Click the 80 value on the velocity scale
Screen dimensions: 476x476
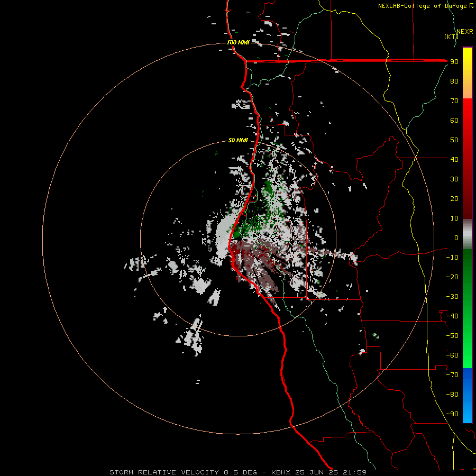point(454,81)
